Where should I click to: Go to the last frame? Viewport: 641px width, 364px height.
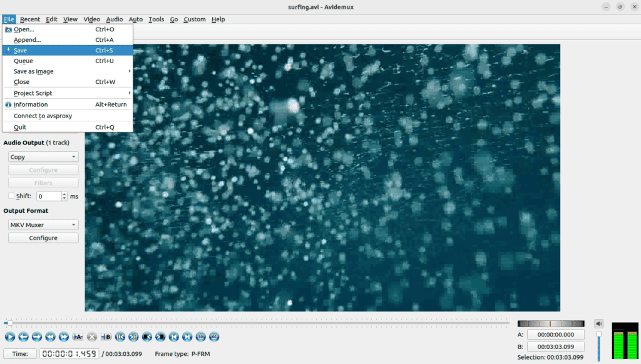point(187,337)
